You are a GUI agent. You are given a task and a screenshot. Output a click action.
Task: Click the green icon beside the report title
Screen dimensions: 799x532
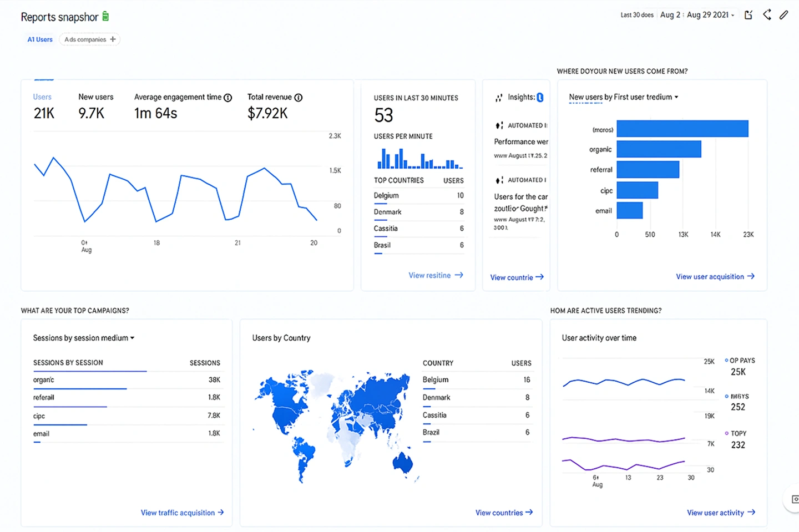coord(105,17)
